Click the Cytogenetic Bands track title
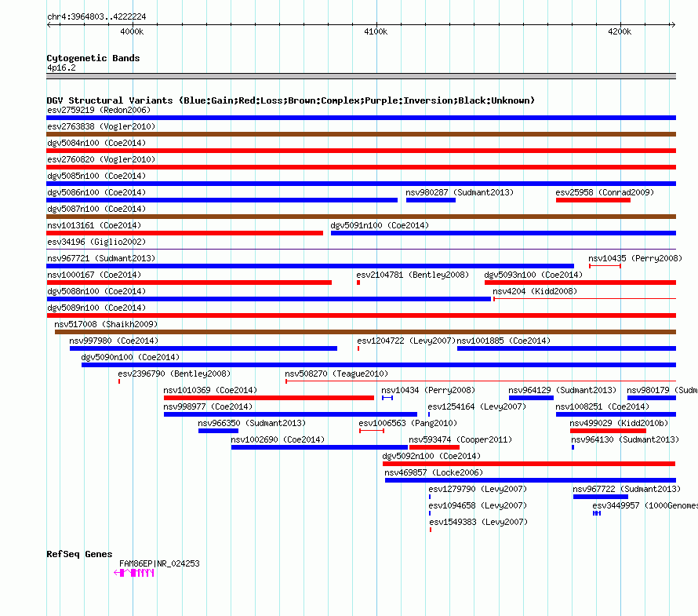The image size is (698, 616). click(93, 58)
